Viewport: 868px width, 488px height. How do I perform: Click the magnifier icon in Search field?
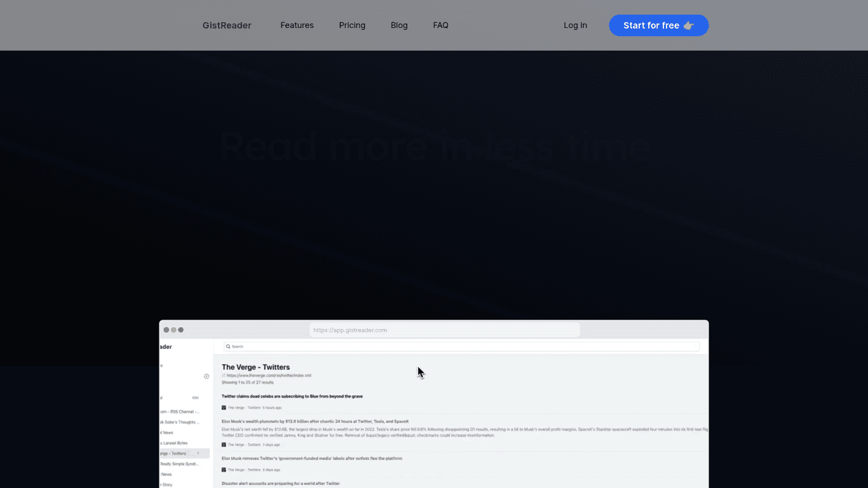[228, 347]
